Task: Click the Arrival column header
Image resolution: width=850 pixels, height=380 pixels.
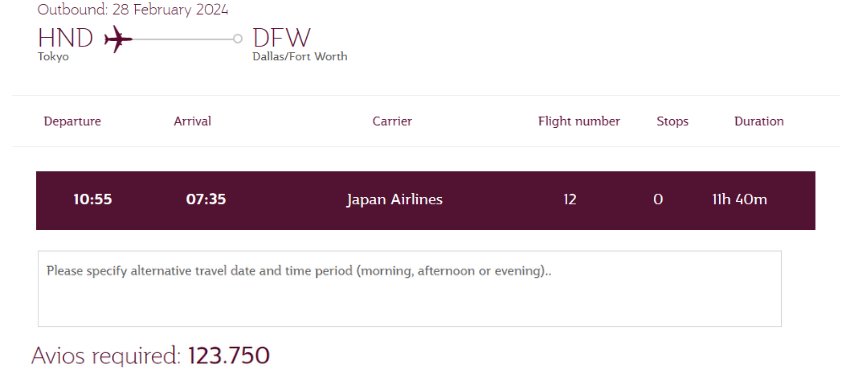Action: tap(192, 121)
